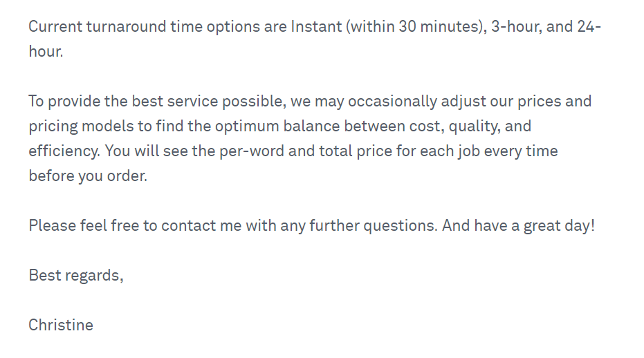644x358 pixels.
Task: Click "To provide the best service" text
Action: [123, 102]
